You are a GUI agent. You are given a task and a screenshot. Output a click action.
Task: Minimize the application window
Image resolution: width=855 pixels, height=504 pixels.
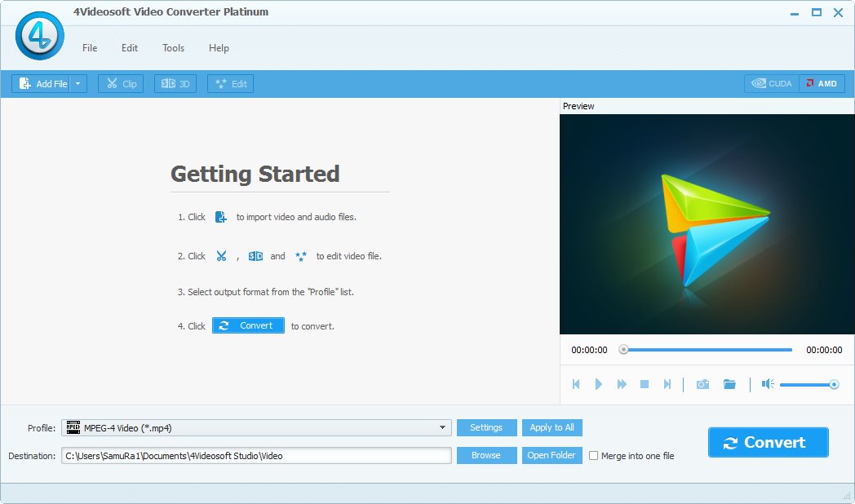(795, 13)
